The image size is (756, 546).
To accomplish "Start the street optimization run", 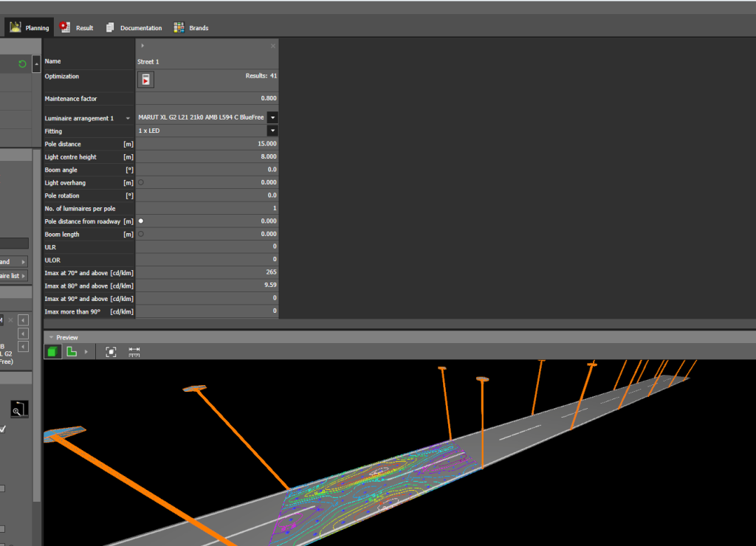I will tap(145, 80).
